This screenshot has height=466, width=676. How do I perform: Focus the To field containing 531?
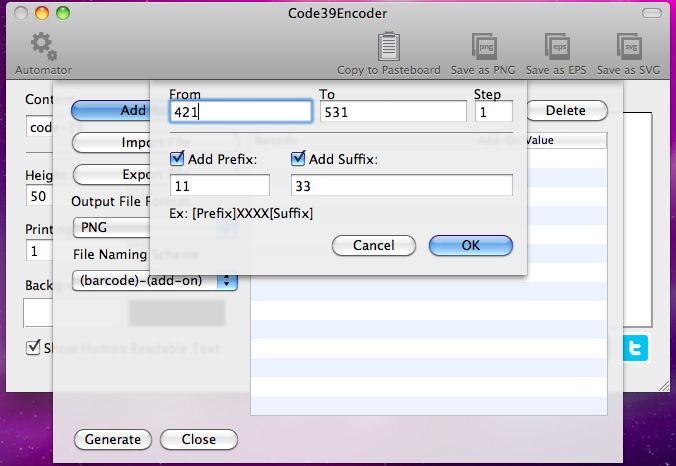pyautogui.click(x=393, y=112)
